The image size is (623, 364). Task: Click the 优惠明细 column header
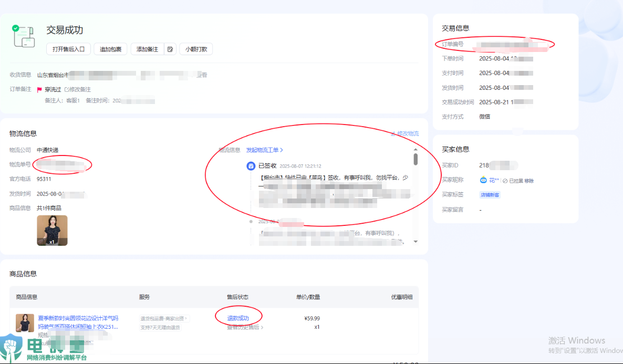pos(402,297)
